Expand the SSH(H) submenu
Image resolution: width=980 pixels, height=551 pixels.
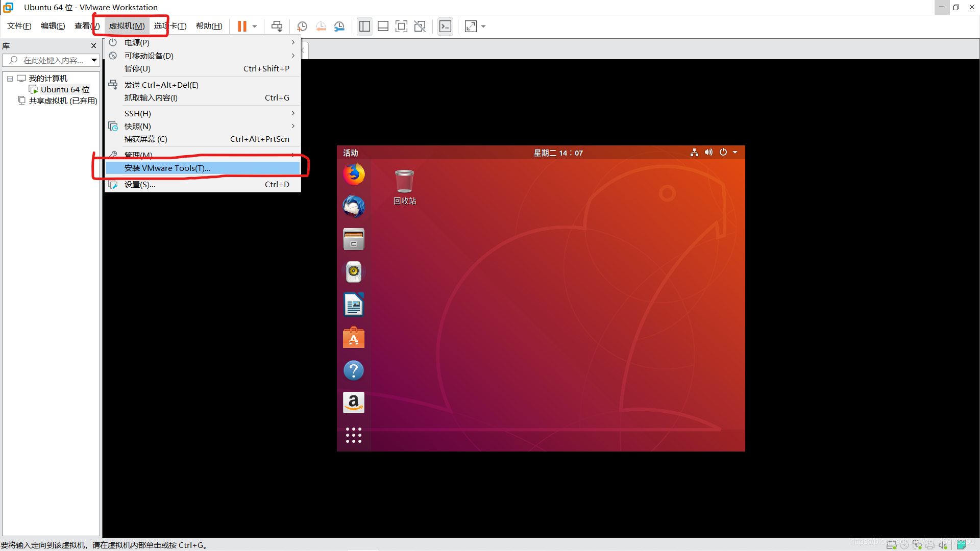click(203, 113)
